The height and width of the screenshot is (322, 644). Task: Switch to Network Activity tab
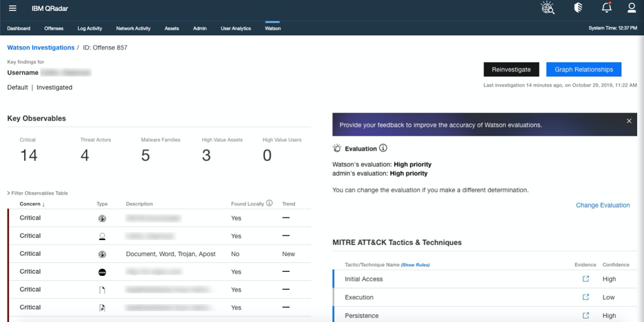[133, 28]
